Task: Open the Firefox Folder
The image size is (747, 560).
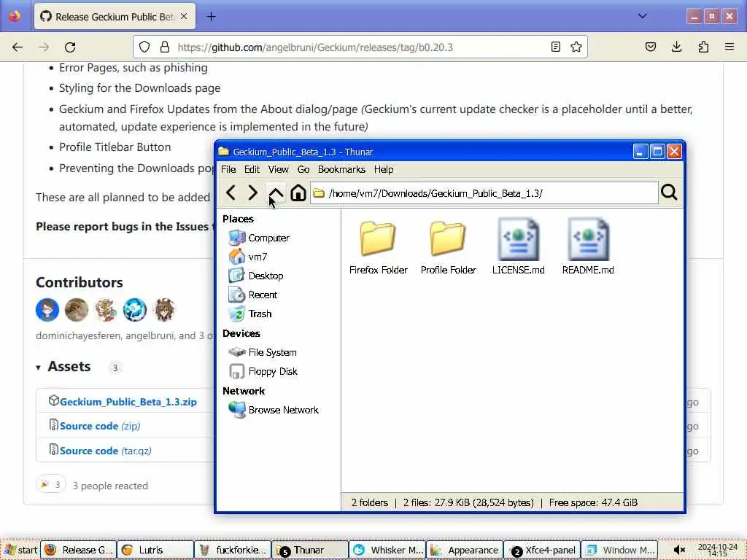Action: pos(379,248)
